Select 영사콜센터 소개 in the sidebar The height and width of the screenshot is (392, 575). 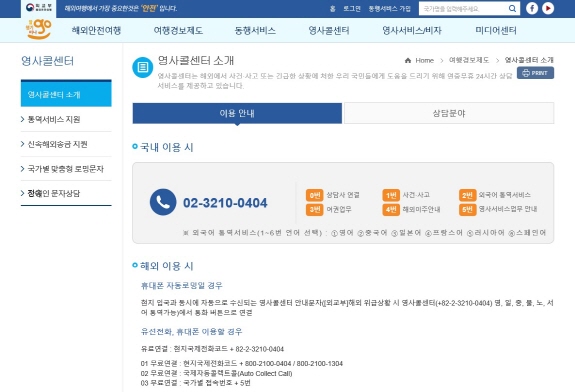(x=66, y=94)
